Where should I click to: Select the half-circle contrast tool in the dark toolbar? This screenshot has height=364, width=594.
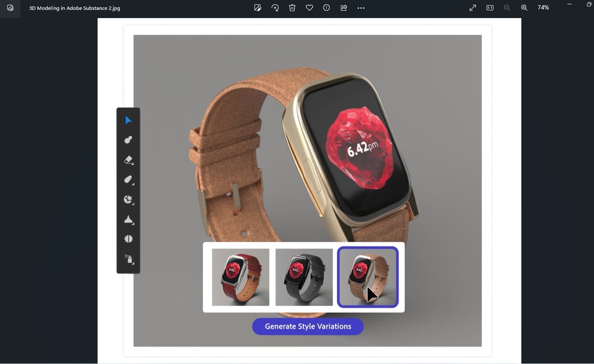128,239
